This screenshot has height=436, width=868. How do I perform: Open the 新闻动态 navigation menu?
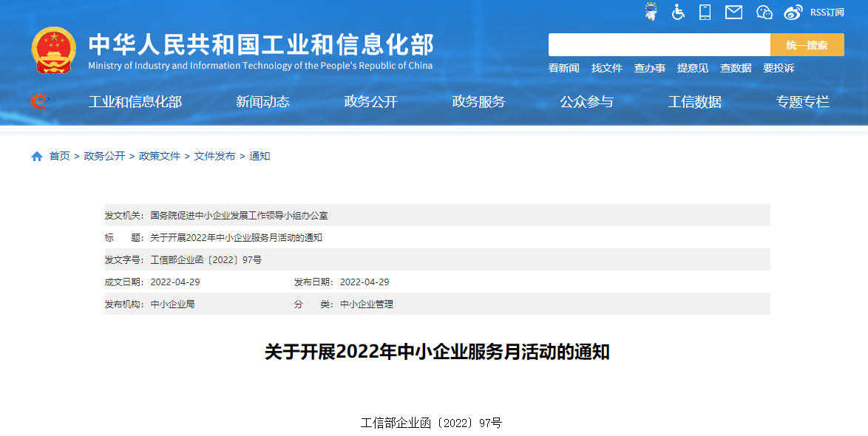point(262,102)
